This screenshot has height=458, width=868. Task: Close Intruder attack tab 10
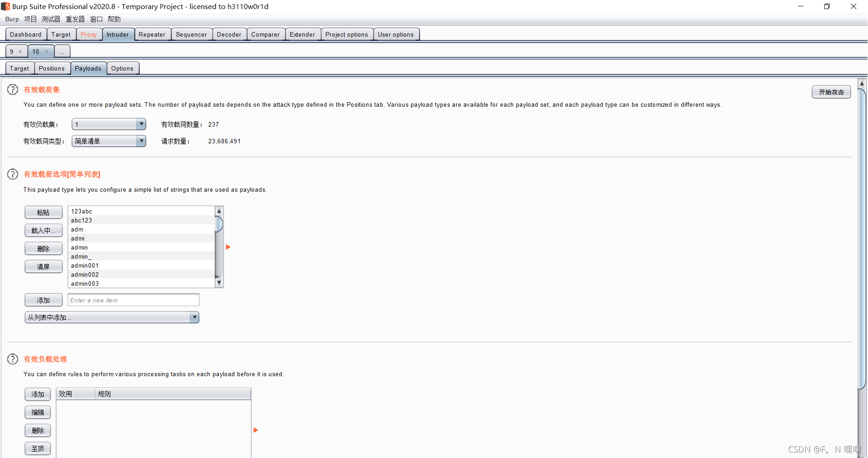tap(47, 52)
